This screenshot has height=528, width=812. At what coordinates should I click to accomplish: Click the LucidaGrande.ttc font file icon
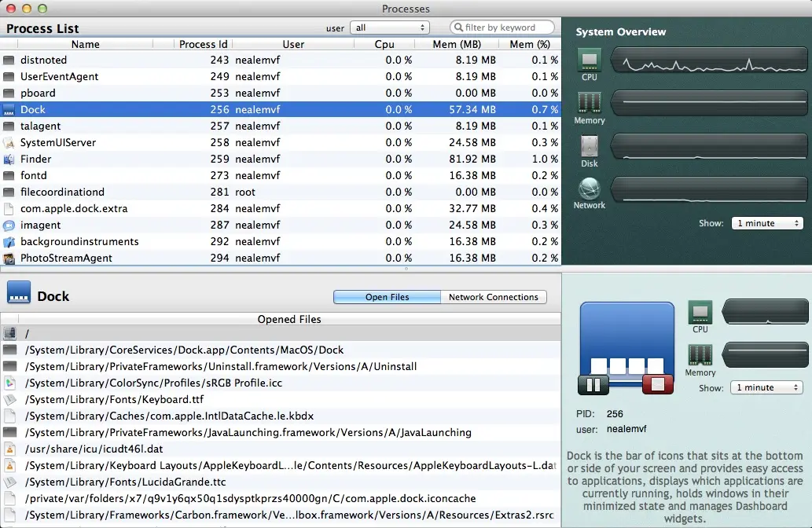click(10, 482)
